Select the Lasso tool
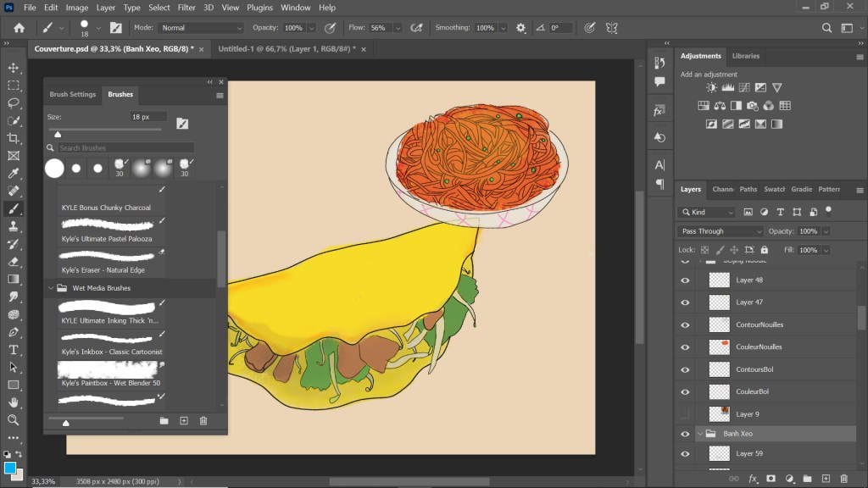Screen dimensions: 868x488 pyautogui.click(x=14, y=103)
